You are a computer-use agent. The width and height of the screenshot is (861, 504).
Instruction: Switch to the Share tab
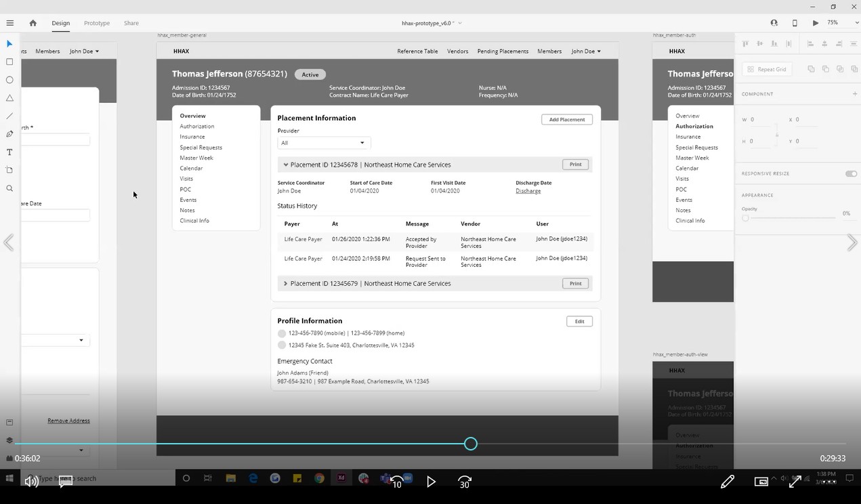click(x=131, y=23)
